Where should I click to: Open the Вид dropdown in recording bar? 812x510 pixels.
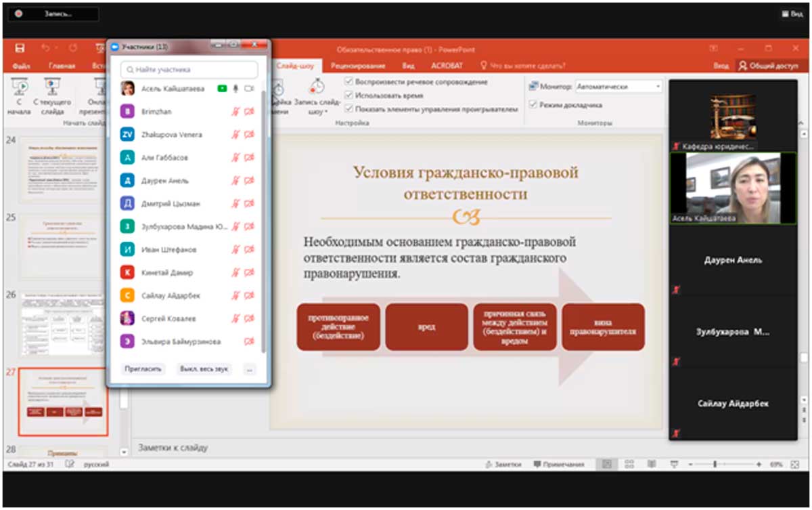point(792,14)
